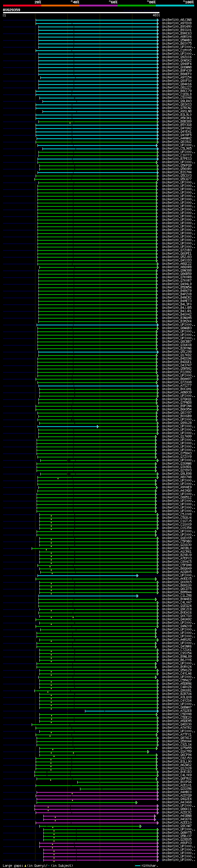Viewport: 197px width, 868px height.
Task: Select hit UniRef100_Q948F4
Action: [177, 64]
